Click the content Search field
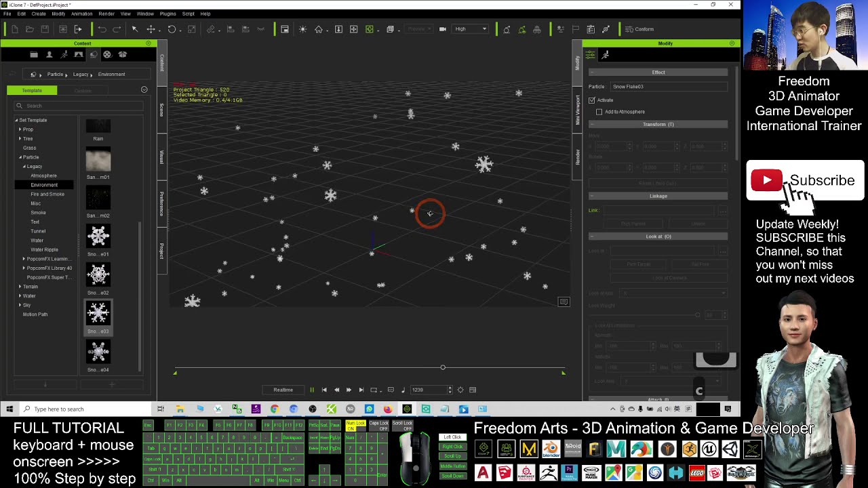The width and height of the screenshot is (868, 488). 79,106
